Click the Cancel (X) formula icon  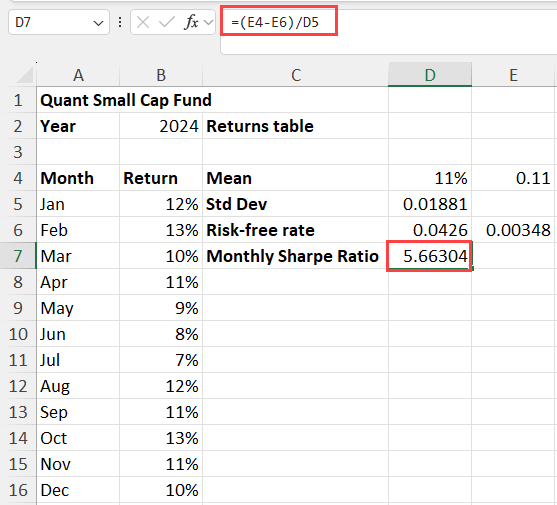(x=143, y=22)
